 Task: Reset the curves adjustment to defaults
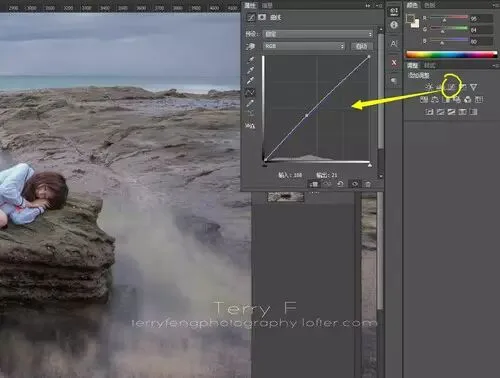pos(341,184)
